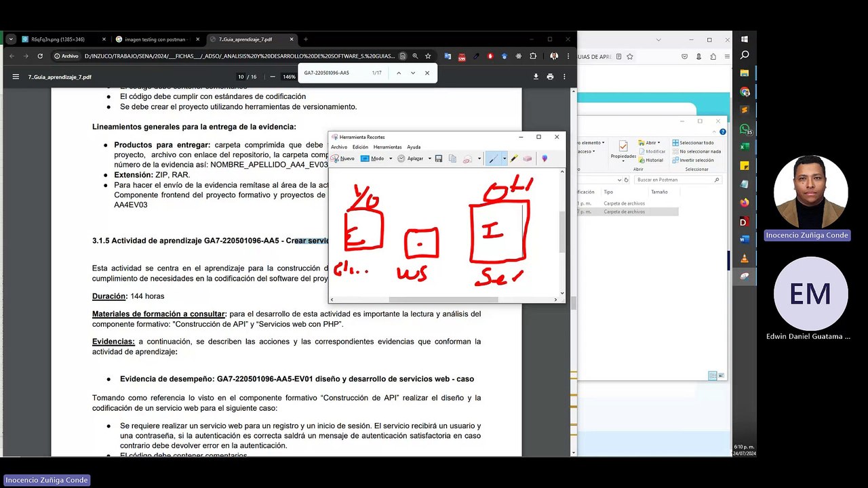The image size is (868, 488).
Task: Open the Herramientas menu in Recortes
Action: click(387, 147)
